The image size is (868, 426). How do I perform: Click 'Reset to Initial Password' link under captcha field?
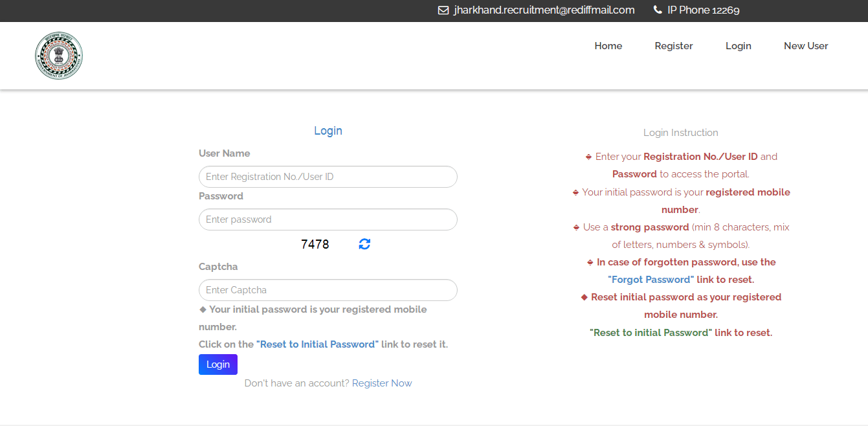(x=317, y=344)
